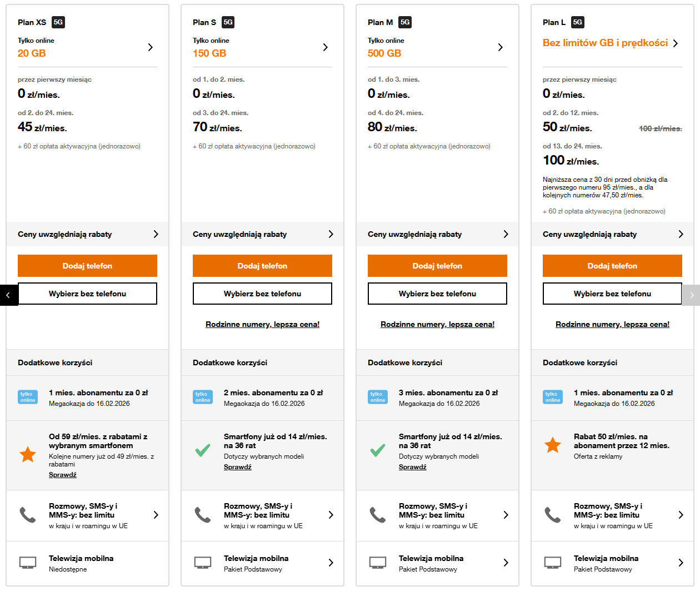Click the green checkmark icon in Plan S
This screenshot has width=700, height=591.
[x=203, y=450]
